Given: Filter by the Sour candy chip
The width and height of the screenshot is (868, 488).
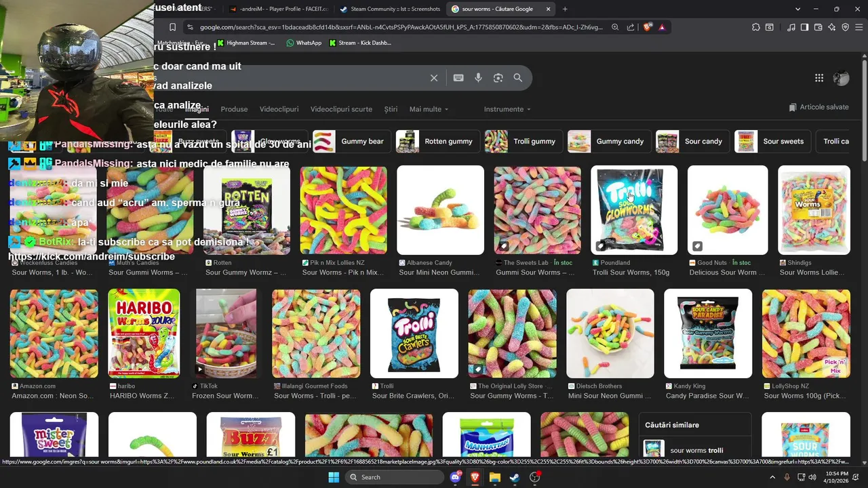Looking at the screenshot, I should click(692, 142).
